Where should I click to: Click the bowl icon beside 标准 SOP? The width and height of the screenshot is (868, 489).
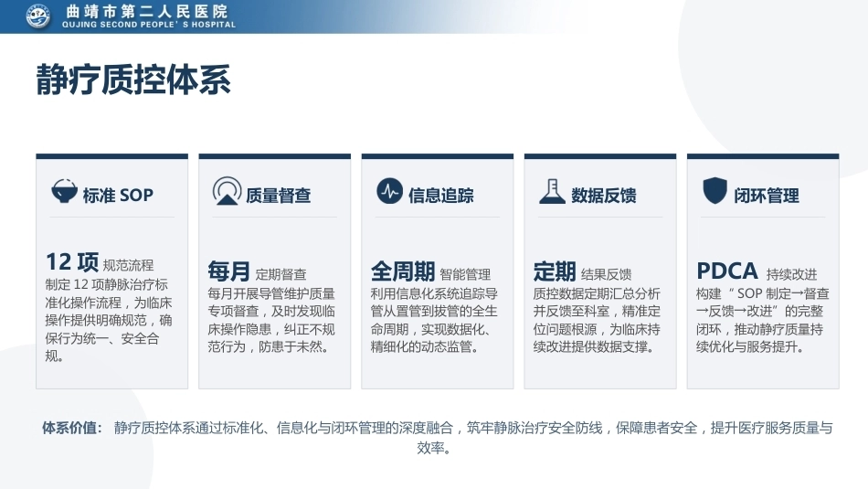coord(64,190)
